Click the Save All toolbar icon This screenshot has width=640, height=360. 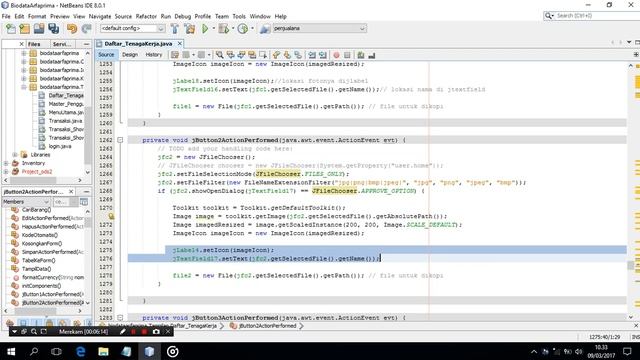click(x=53, y=29)
